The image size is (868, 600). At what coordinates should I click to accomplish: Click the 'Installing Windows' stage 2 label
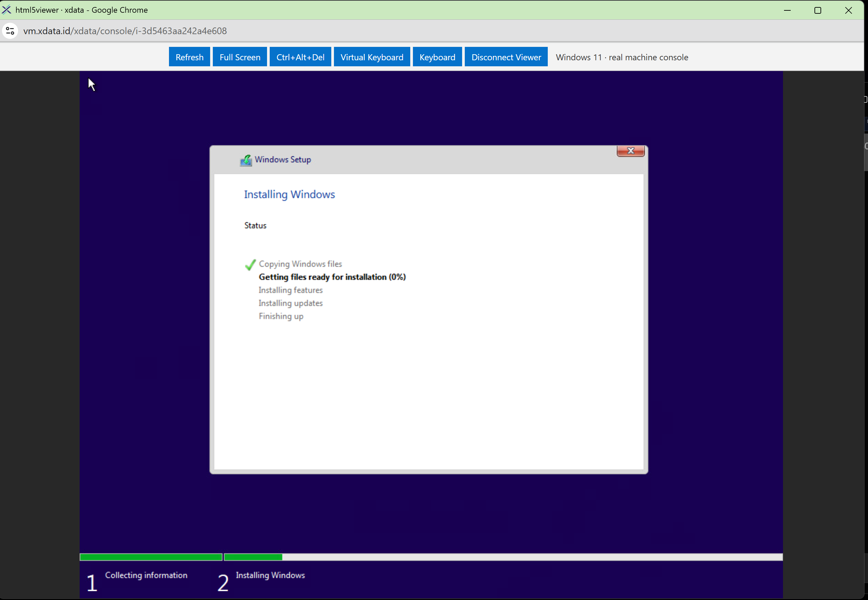click(270, 575)
